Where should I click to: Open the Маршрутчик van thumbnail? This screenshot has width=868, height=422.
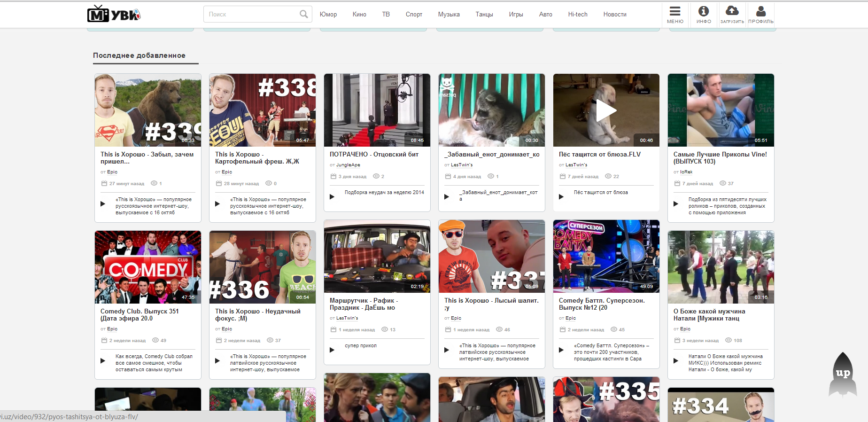[x=377, y=256]
